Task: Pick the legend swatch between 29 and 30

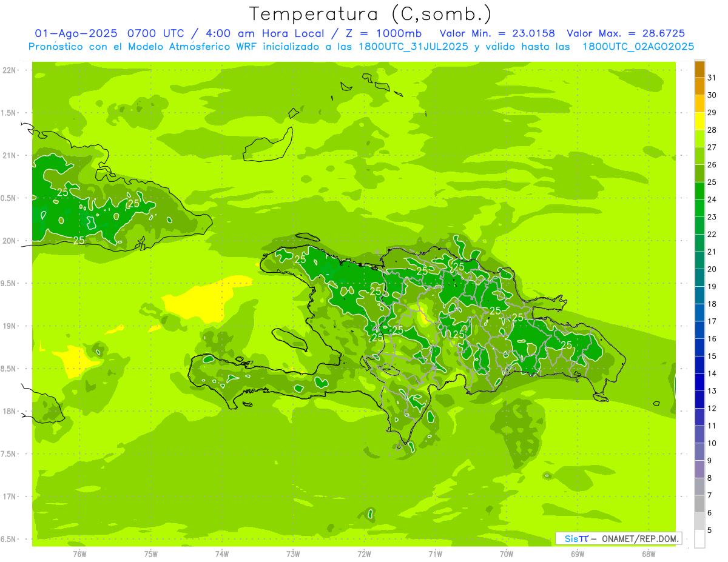Action: [x=699, y=104]
